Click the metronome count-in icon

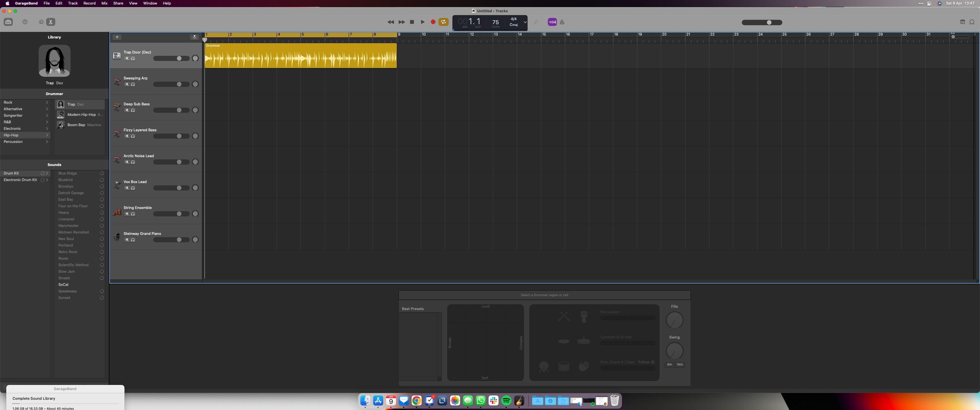click(x=552, y=22)
